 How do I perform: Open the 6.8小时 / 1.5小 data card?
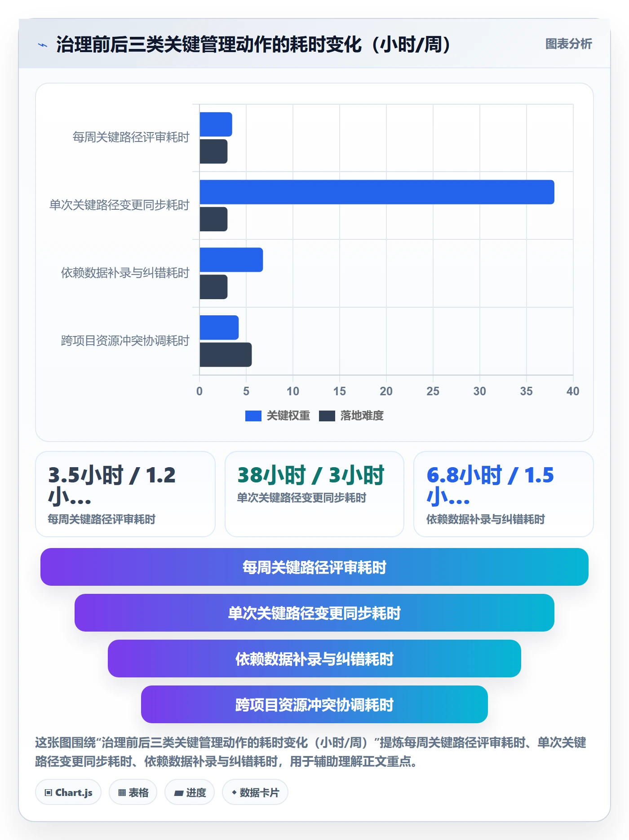click(504, 494)
